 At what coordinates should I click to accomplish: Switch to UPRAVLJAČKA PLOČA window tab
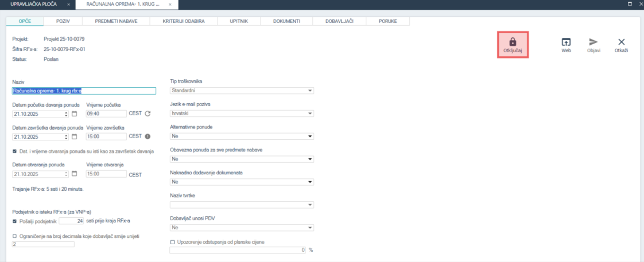click(x=34, y=4)
